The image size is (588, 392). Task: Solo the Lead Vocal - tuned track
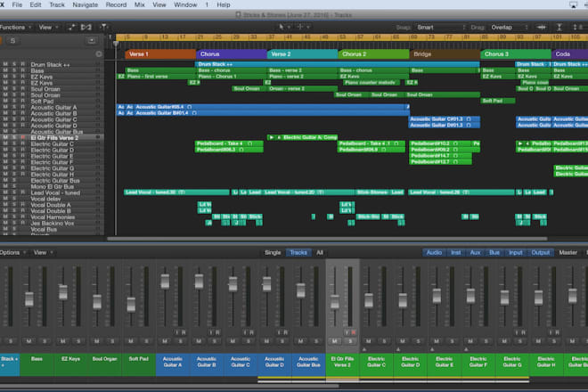(14, 192)
